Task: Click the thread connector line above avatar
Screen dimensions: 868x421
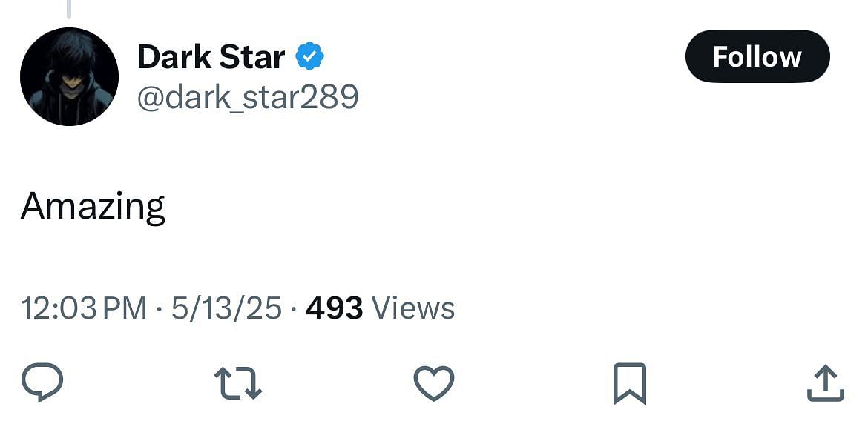Action: (x=69, y=8)
